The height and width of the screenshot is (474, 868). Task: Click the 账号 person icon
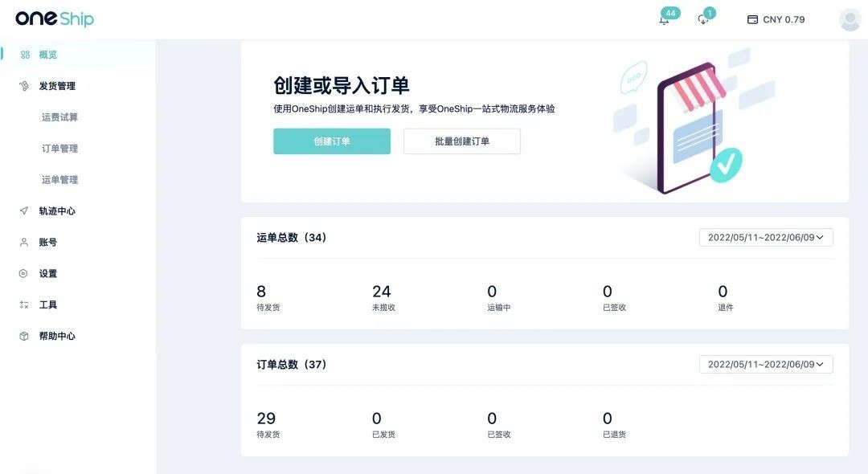point(24,243)
